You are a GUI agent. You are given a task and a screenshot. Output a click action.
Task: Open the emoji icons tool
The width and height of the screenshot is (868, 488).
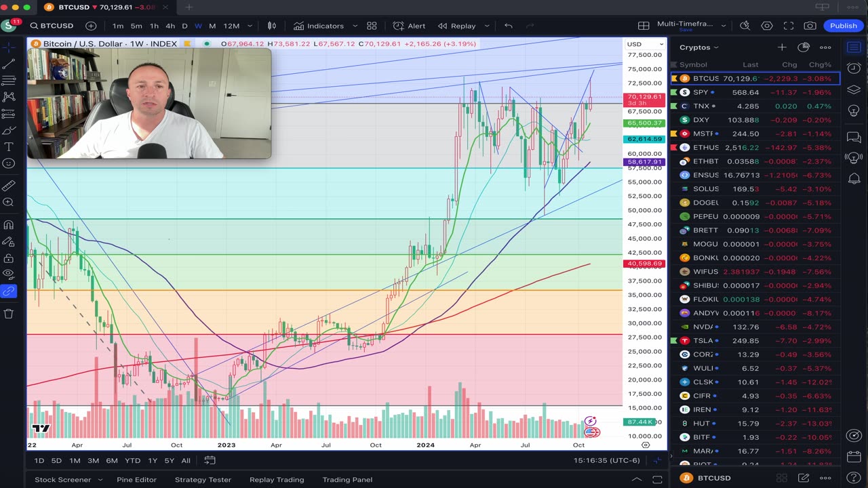9,163
